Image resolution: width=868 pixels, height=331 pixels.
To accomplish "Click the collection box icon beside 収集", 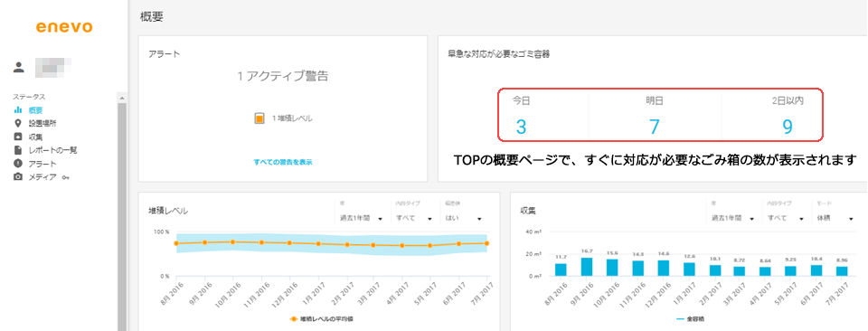I will 18,137.
